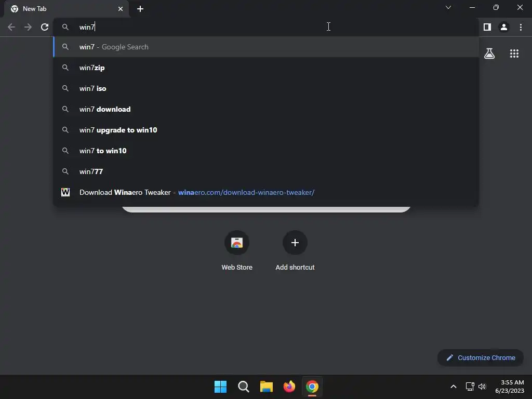Choose the 'win7 iso' suggestion
Screen dimensions: 532x399
coord(266,88)
